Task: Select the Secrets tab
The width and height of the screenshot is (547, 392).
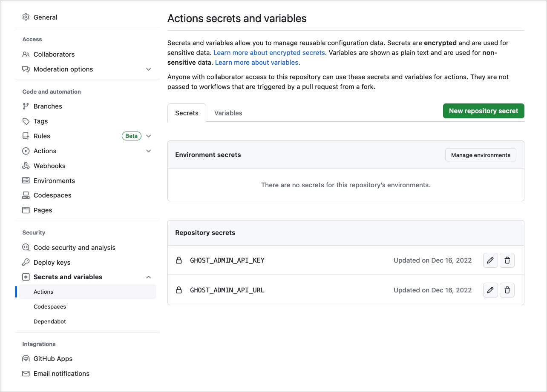Action: (187, 113)
